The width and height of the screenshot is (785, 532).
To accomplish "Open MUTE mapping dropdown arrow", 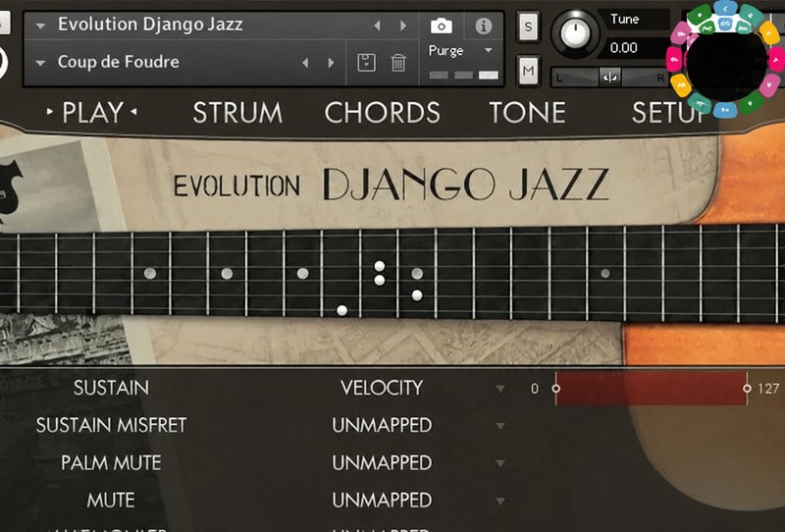I will point(499,501).
